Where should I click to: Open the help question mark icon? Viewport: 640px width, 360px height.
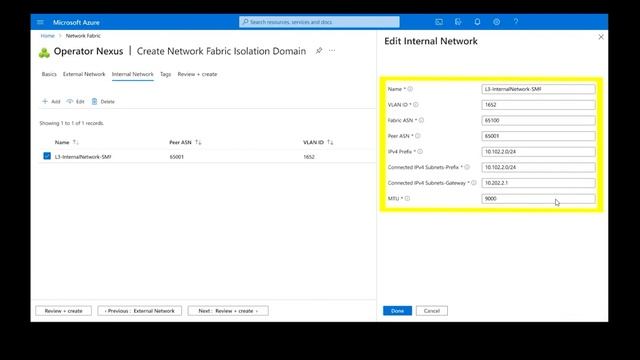(x=516, y=22)
